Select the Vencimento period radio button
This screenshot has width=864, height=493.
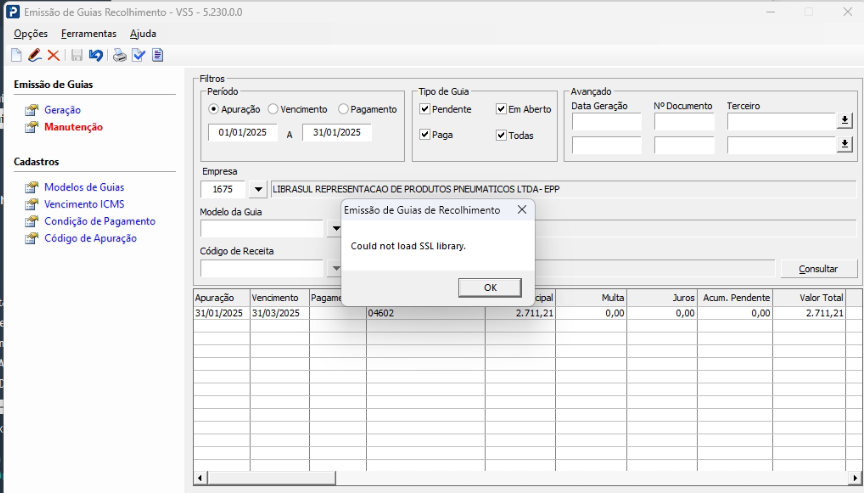coord(273,109)
